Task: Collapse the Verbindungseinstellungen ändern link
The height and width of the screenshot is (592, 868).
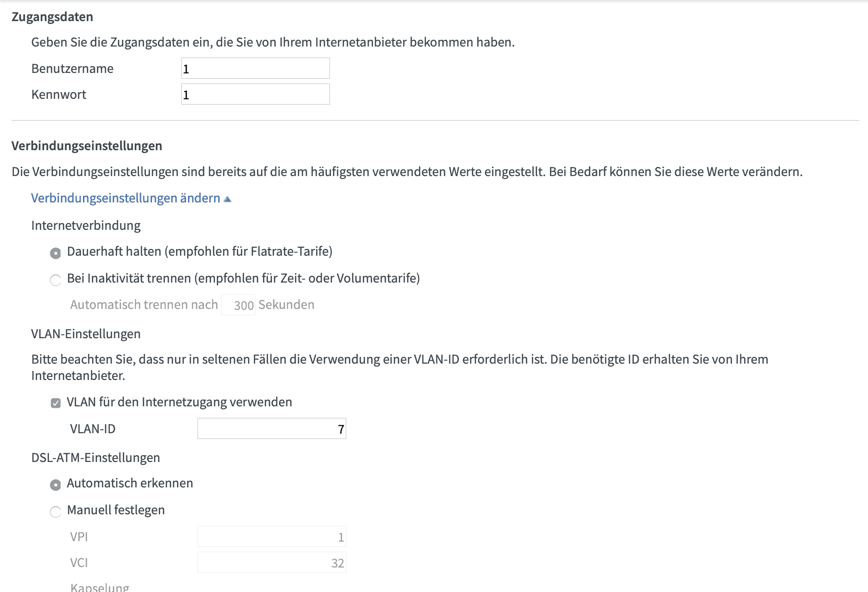Action: tap(125, 198)
